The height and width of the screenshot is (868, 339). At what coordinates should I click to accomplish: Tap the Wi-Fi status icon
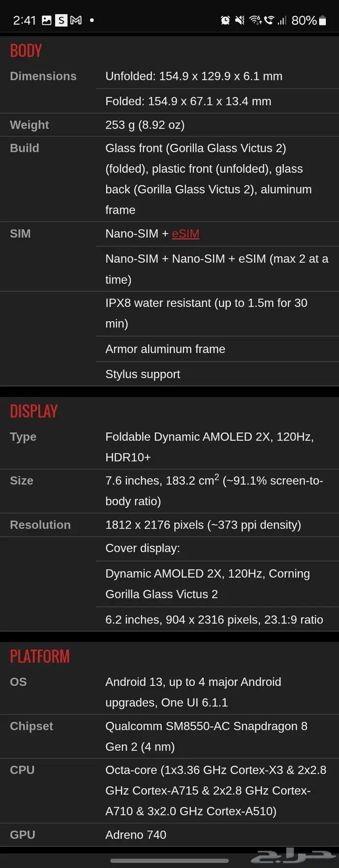click(255, 20)
